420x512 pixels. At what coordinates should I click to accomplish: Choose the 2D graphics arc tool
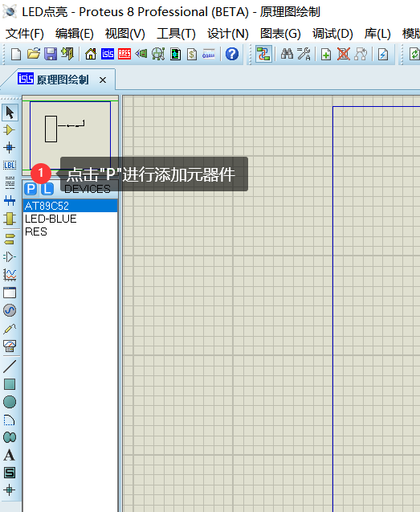pyautogui.click(x=10, y=420)
